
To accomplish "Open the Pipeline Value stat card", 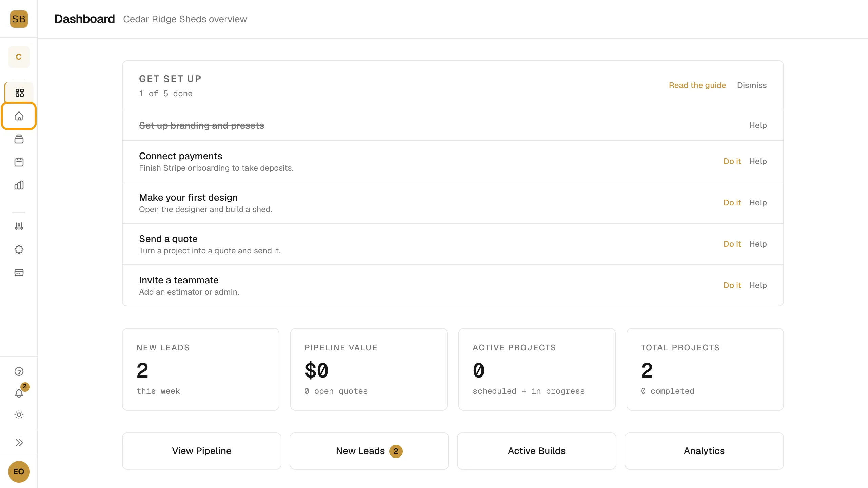I will coord(369,369).
